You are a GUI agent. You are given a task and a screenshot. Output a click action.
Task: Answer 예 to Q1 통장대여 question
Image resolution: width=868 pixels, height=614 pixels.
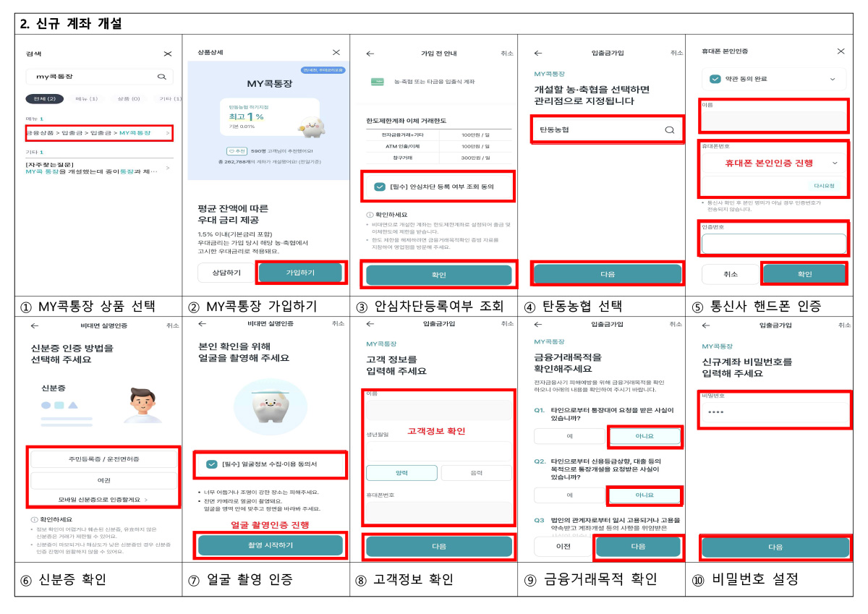click(x=569, y=436)
